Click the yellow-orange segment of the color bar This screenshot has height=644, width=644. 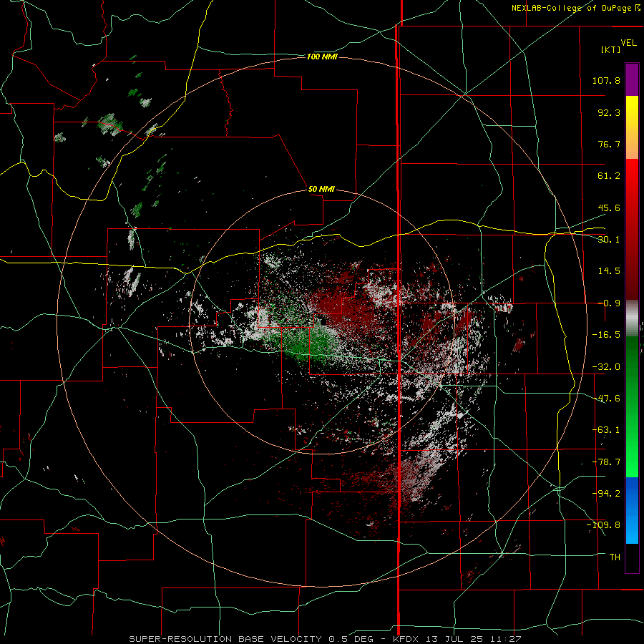(x=632, y=128)
